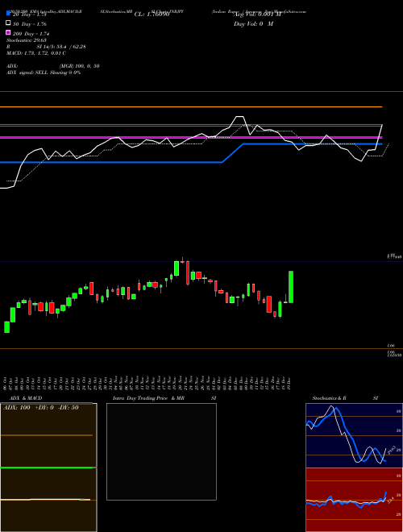Click the ADX green line in ADX panel

tap(47, 468)
